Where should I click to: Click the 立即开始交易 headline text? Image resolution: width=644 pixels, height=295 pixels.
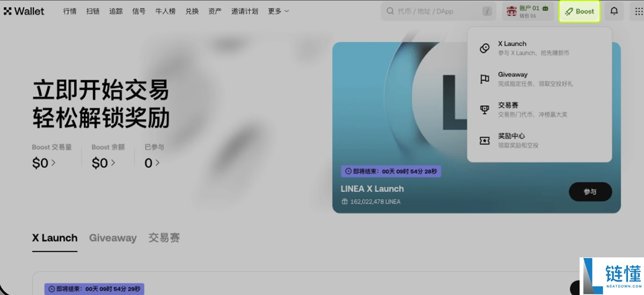click(x=101, y=90)
